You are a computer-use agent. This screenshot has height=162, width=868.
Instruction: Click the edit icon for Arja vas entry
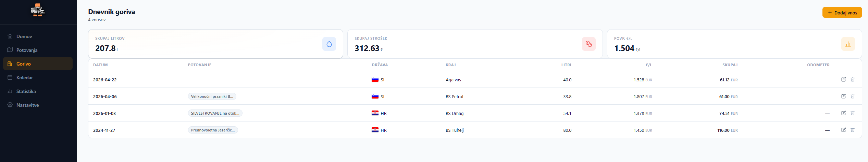pyautogui.click(x=843, y=79)
